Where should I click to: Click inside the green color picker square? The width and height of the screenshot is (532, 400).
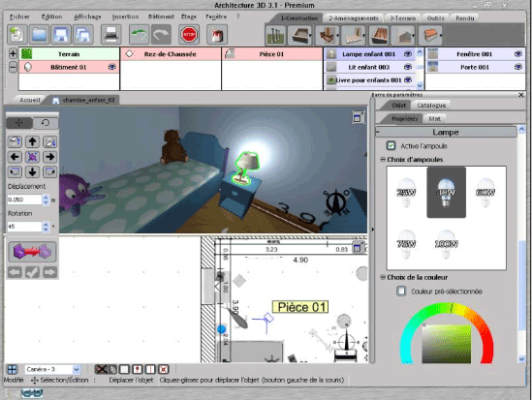pos(447,344)
